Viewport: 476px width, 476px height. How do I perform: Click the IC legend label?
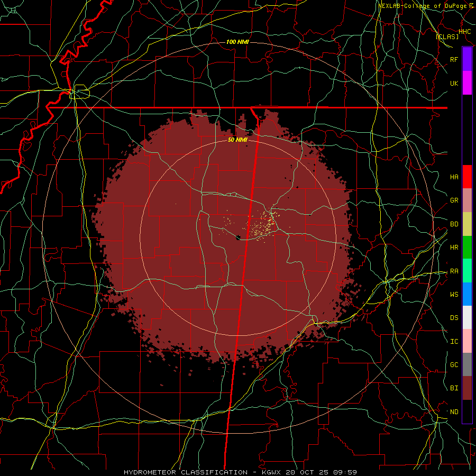tap(454, 342)
